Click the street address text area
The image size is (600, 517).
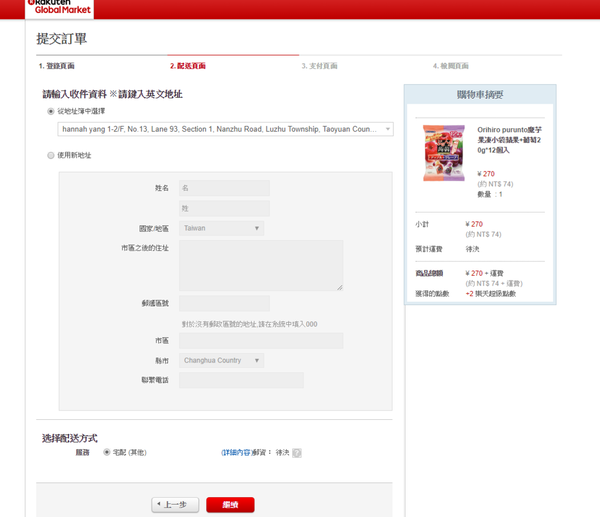pyautogui.click(x=260, y=265)
